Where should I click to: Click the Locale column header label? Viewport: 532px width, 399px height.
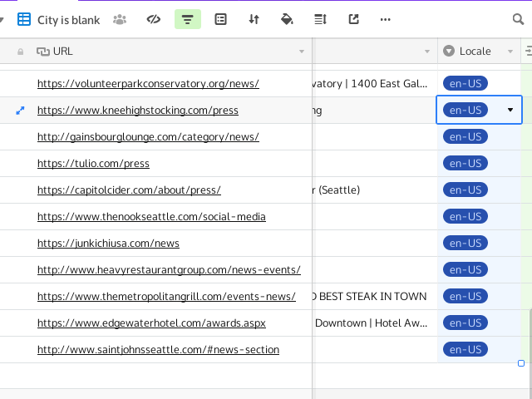(x=475, y=52)
